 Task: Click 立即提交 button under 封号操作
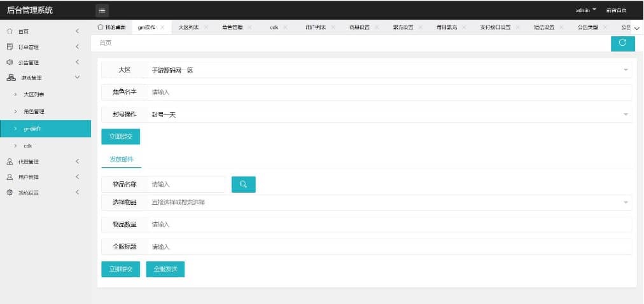(120, 136)
